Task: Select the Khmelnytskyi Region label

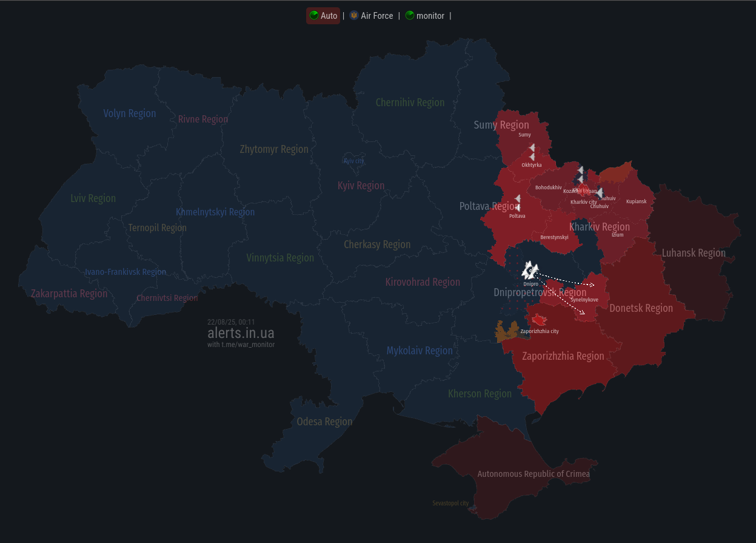Action: tap(215, 212)
